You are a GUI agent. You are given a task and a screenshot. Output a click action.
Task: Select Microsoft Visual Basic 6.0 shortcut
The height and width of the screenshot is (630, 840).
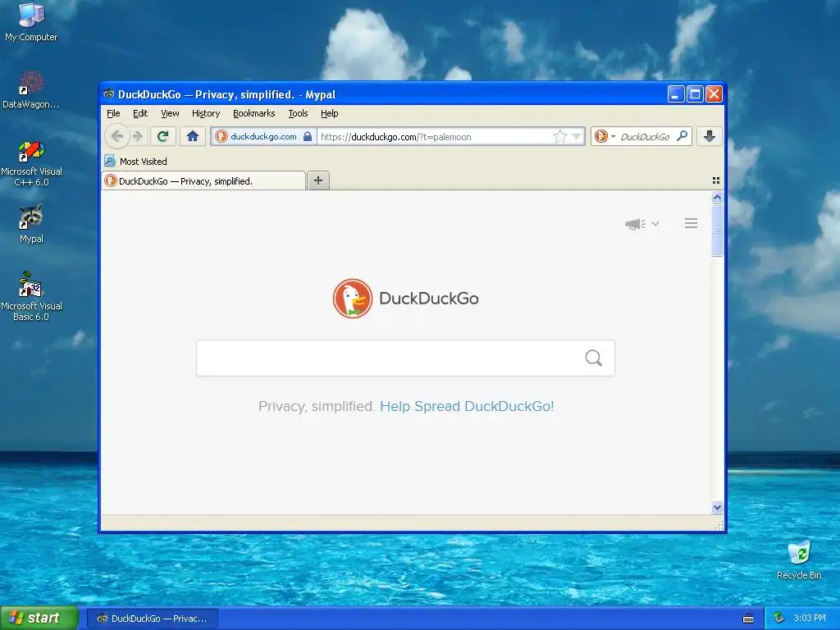pos(31,296)
